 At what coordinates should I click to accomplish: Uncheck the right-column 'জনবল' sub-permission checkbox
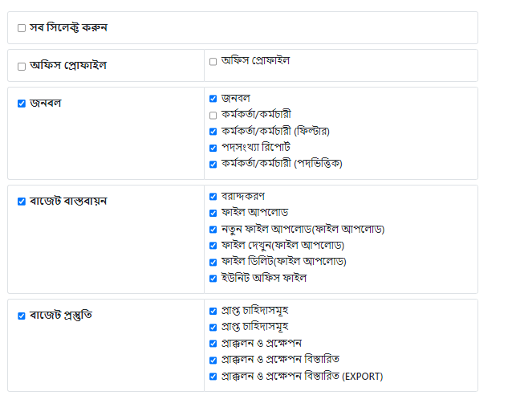213,99
